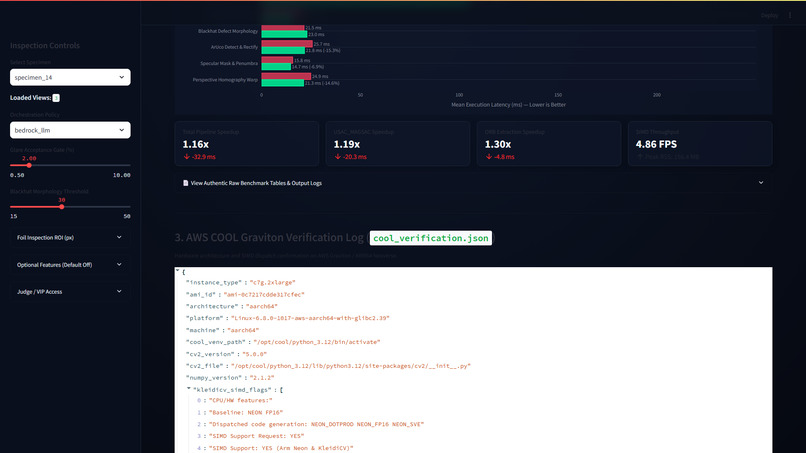
Task: Click the instance_type value c7g.2xlarge
Action: (x=272, y=282)
